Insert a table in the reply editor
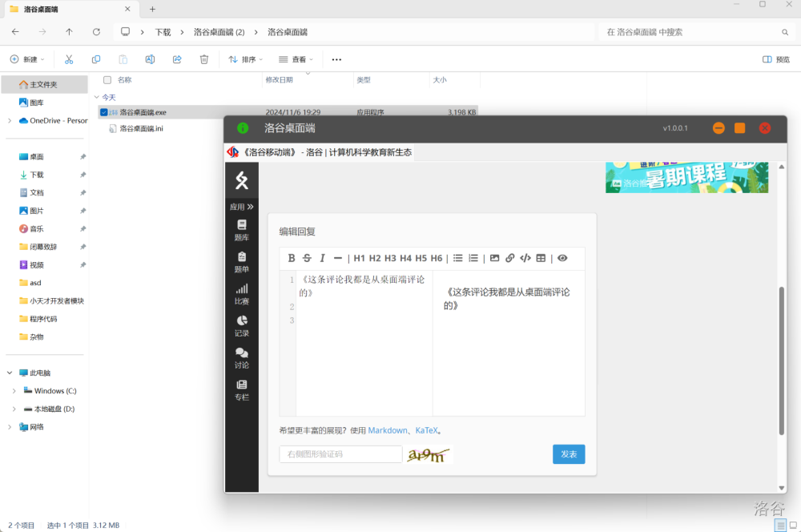801x532 pixels. click(x=541, y=258)
